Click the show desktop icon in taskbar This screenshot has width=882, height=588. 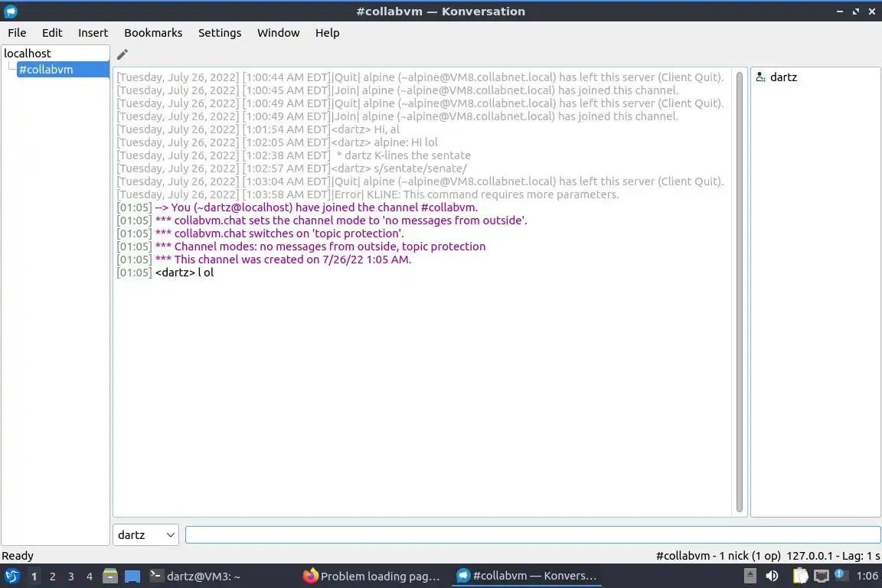click(132, 577)
